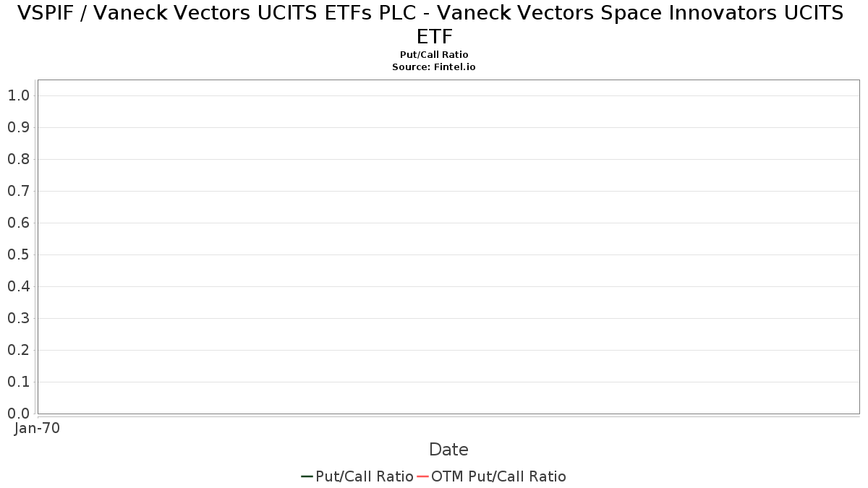This screenshot has height=488, width=868.
Task: Click the 0.6 y-axis tick label
Action: pos(18,223)
